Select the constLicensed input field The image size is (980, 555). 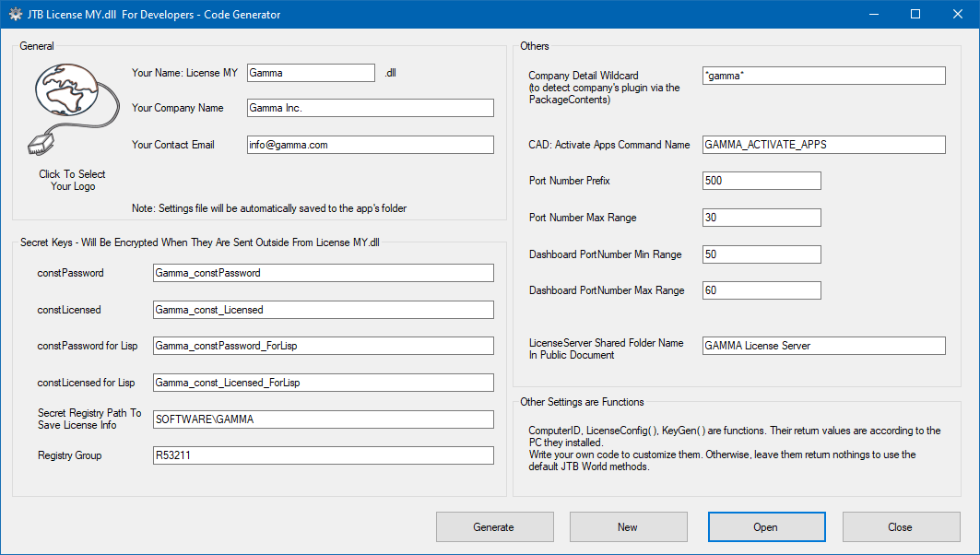(323, 310)
